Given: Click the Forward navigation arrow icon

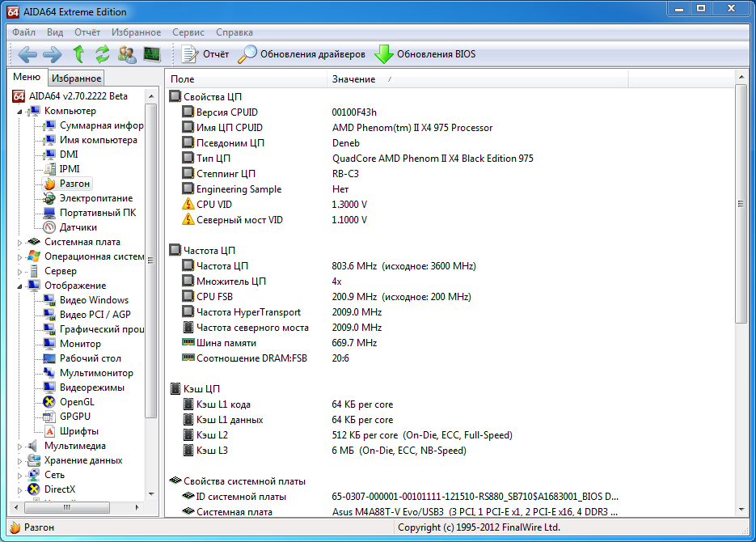Looking at the screenshot, I should point(52,54).
